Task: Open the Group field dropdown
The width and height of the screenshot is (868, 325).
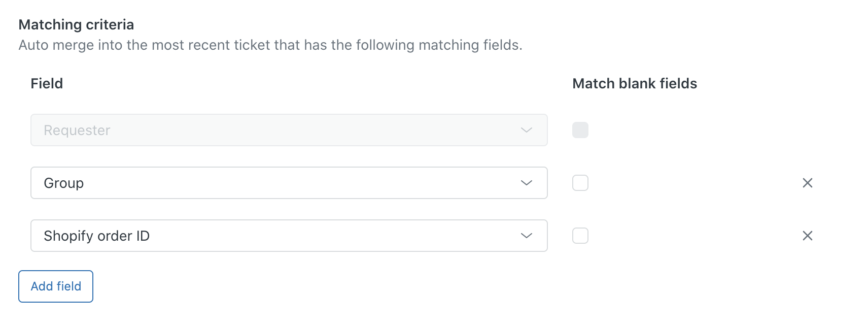Action: tap(289, 183)
